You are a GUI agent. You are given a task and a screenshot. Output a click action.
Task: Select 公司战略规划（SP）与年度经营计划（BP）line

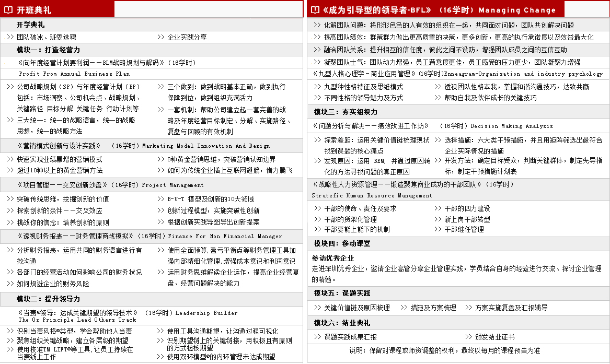(78, 87)
